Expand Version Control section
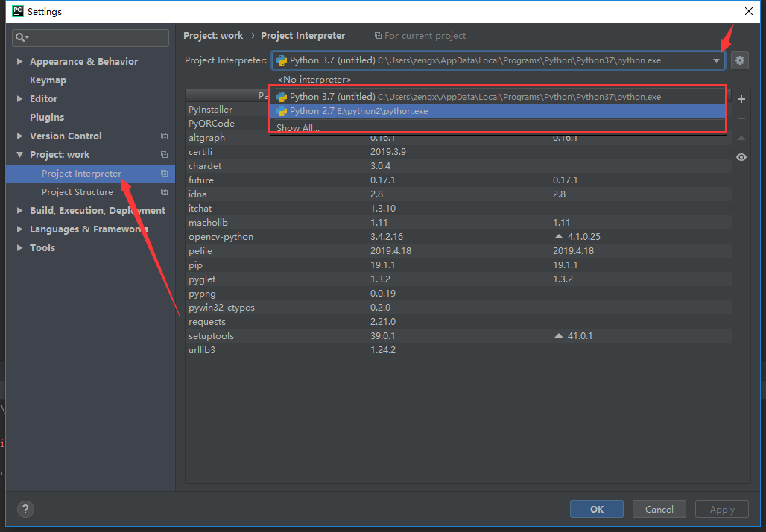 (19, 136)
